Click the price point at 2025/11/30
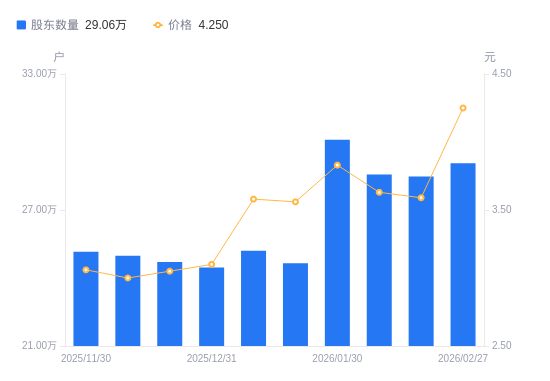 (x=86, y=270)
